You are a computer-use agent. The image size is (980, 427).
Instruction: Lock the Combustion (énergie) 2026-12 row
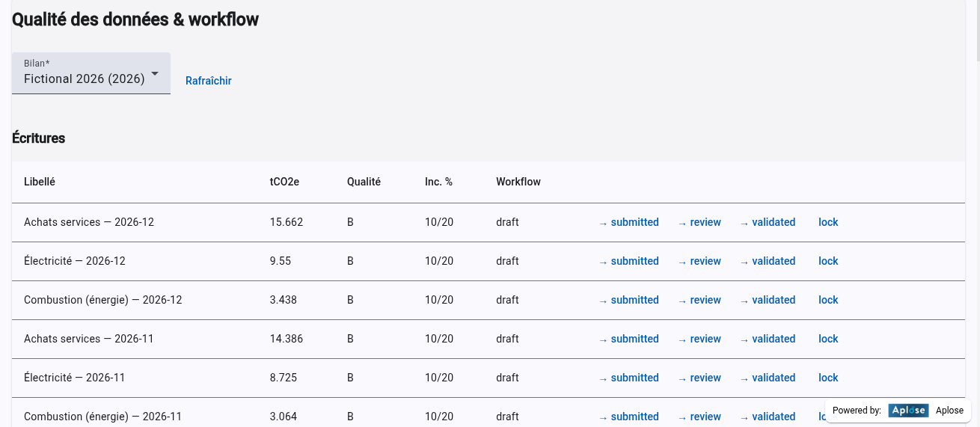click(x=828, y=300)
